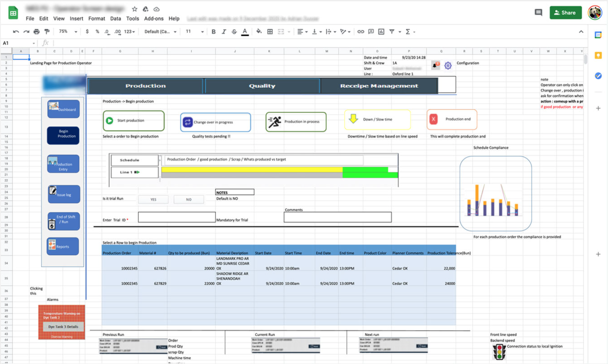Viewport: 608px width, 364px height.
Task: Click the Print icon
Action: (x=37, y=32)
